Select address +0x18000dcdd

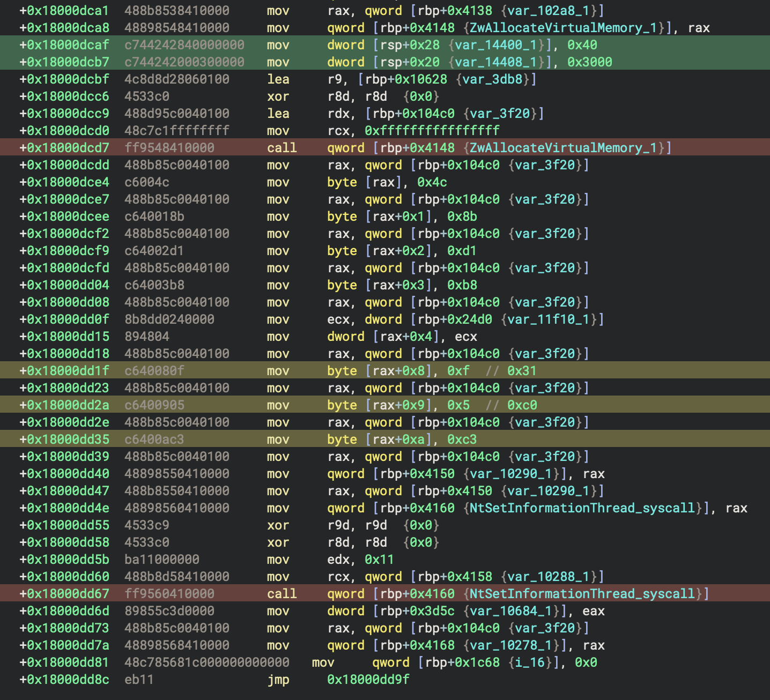64,165
